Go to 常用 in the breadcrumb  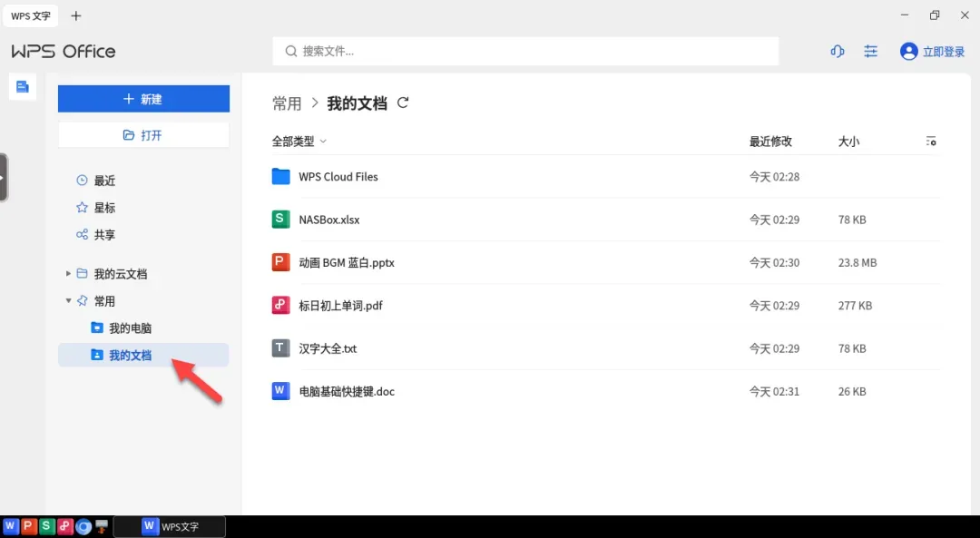287,103
